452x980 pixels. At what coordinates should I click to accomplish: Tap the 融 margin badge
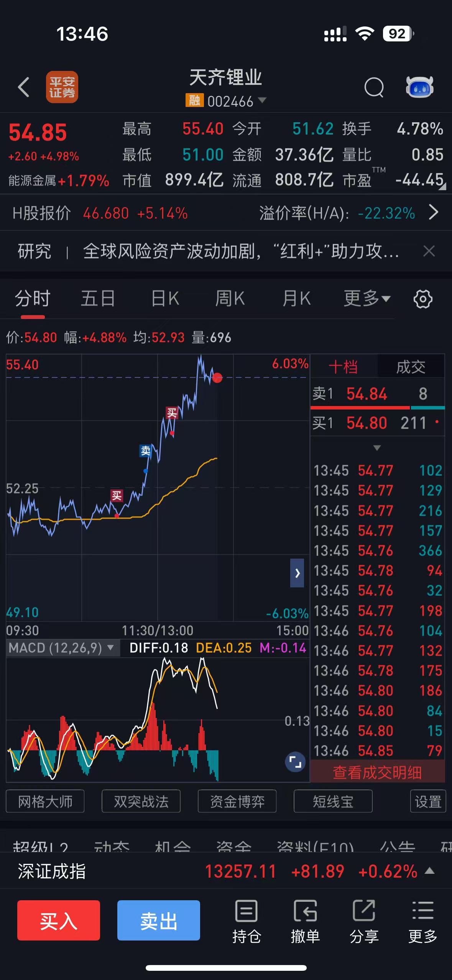click(x=194, y=100)
